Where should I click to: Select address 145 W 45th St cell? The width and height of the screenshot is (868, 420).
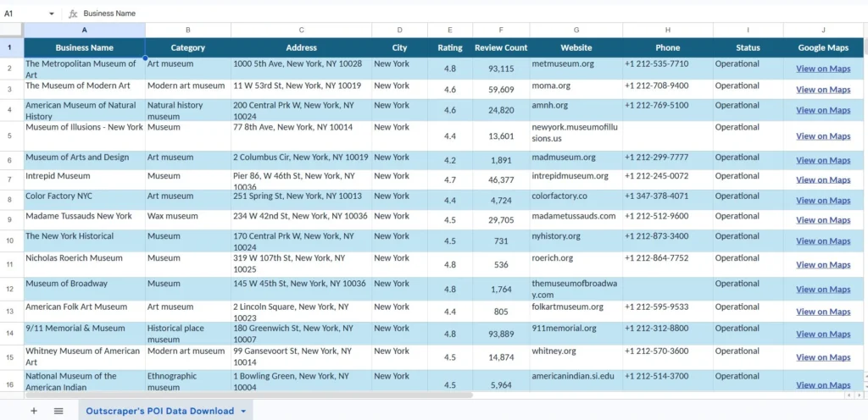point(301,289)
